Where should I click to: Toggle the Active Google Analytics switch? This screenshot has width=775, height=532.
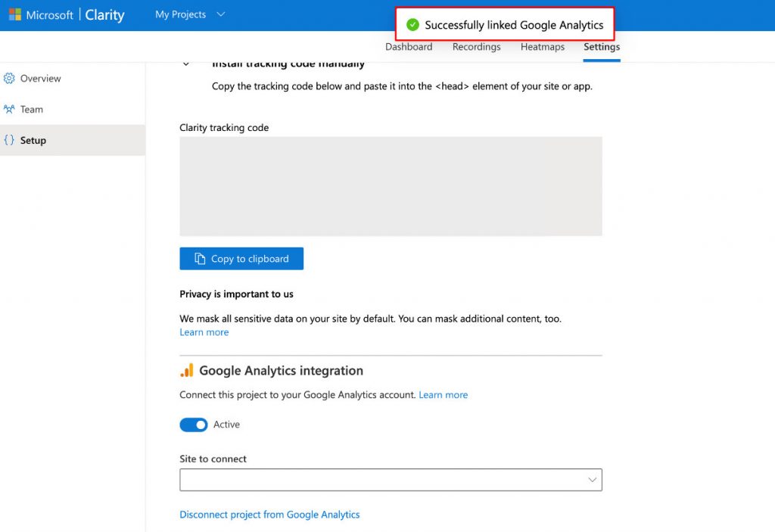pos(194,425)
